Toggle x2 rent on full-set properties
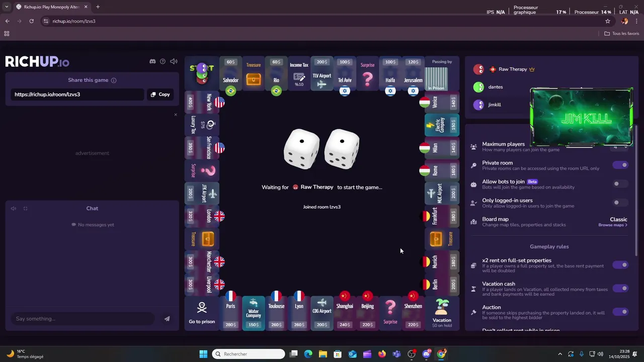 point(620,265)
